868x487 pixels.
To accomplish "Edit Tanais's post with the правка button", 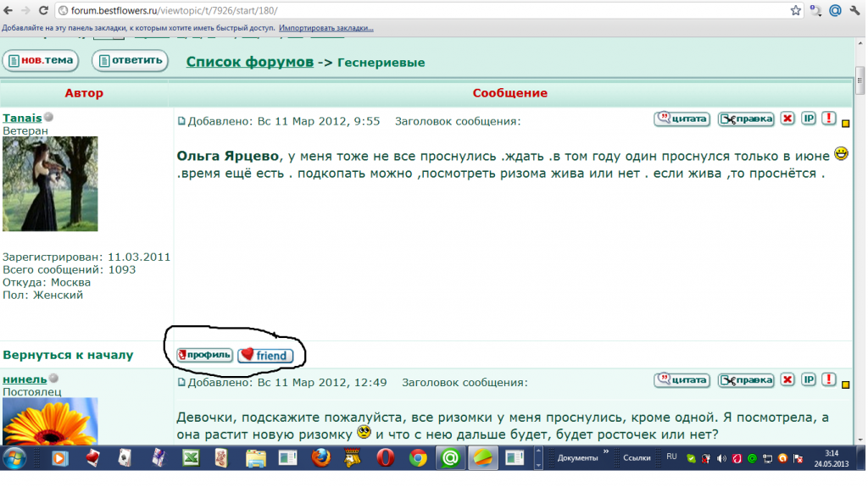I will 746,119.
